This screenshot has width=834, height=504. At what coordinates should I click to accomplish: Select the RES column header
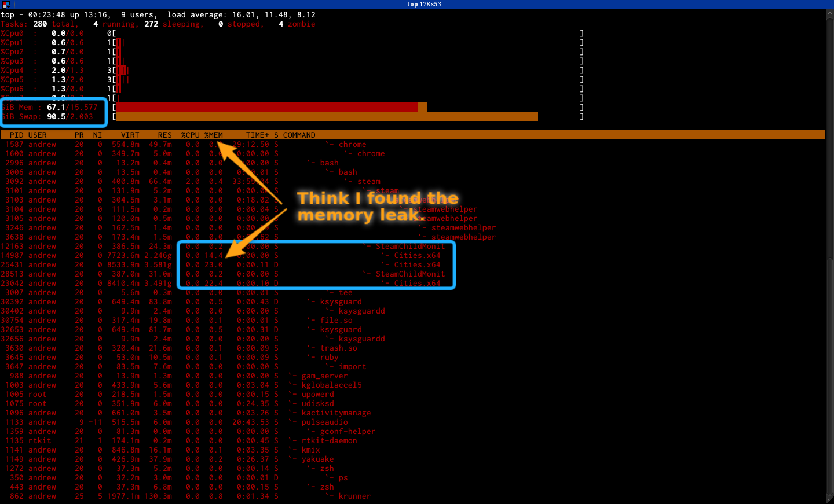coord(165,135)
